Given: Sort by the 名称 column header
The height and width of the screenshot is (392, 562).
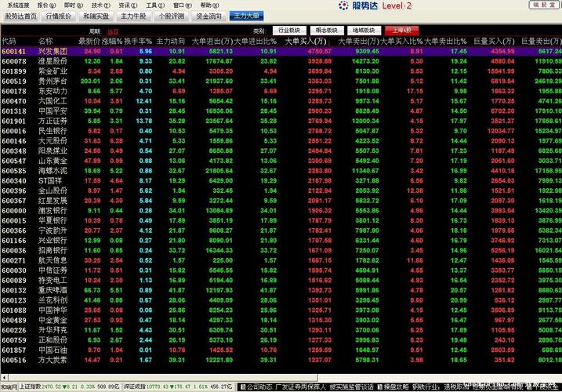Looking at the screenshot, I should click(x=45, y=42).
